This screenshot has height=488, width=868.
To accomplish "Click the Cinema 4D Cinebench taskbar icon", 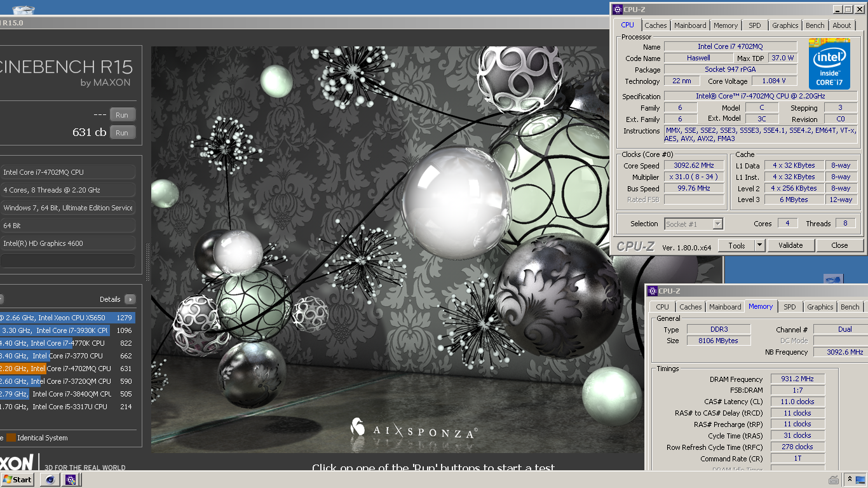I will click(x=50, y=480).
